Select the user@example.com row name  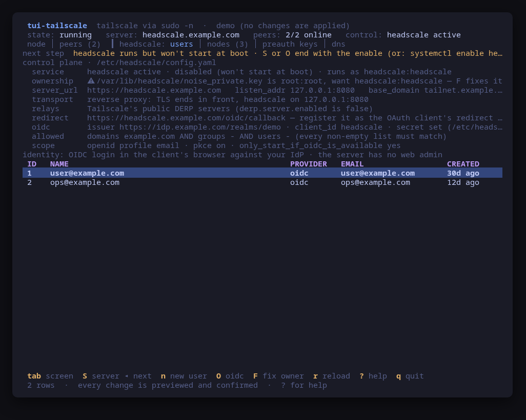pyautogui.click(x=87, y=173)
